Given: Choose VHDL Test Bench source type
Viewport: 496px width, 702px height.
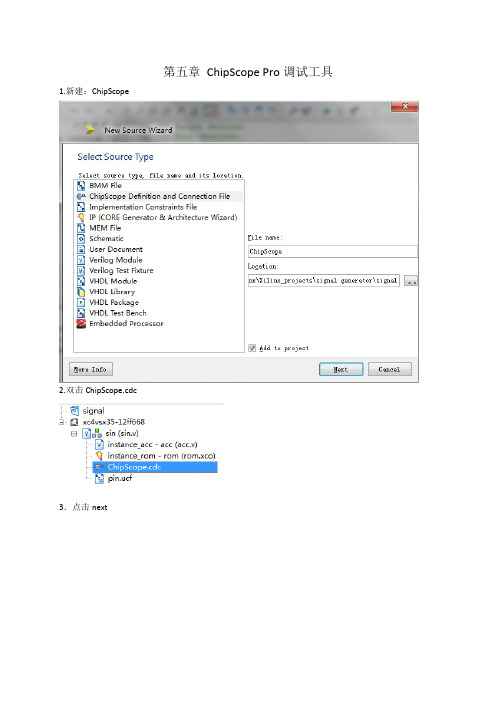Looking at the screenshot, I should pyautogui.click(x=118, y=313).
